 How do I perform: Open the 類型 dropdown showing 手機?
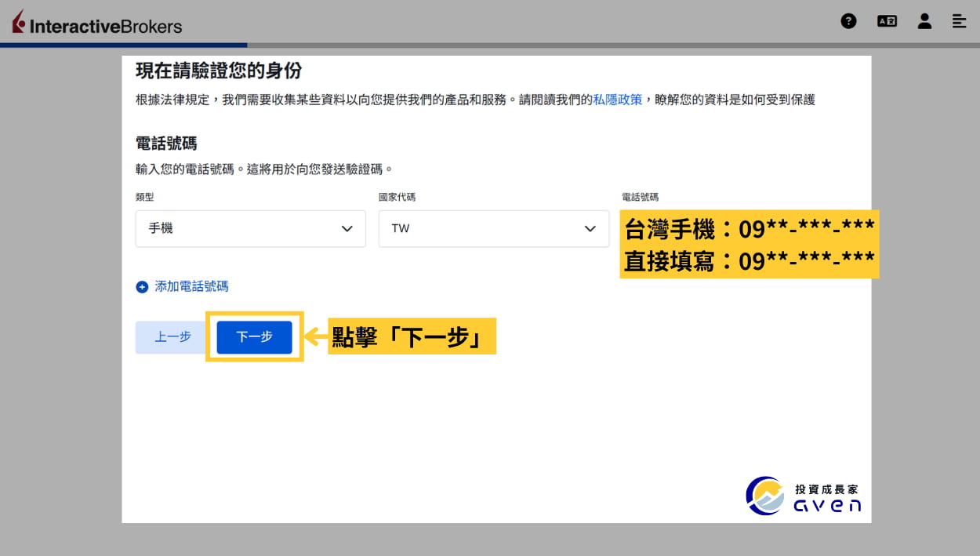click(251, 228)
